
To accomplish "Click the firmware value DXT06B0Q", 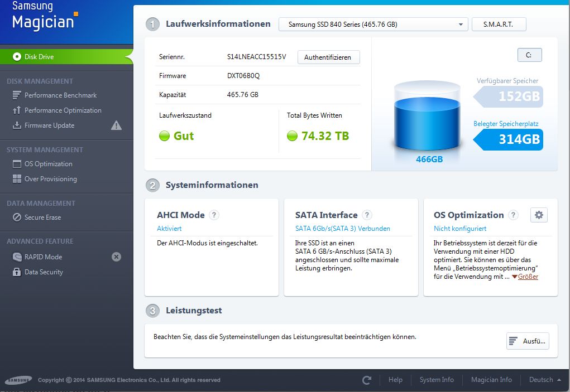I will tap(243, 76).
